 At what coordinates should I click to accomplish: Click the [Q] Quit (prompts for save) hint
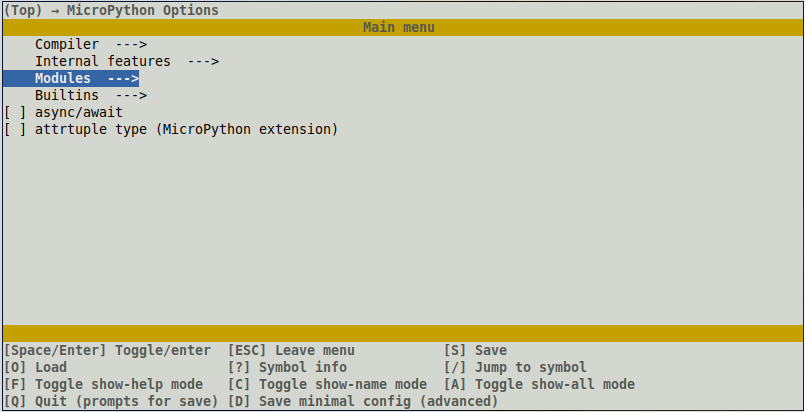click(x=111, y=402)
